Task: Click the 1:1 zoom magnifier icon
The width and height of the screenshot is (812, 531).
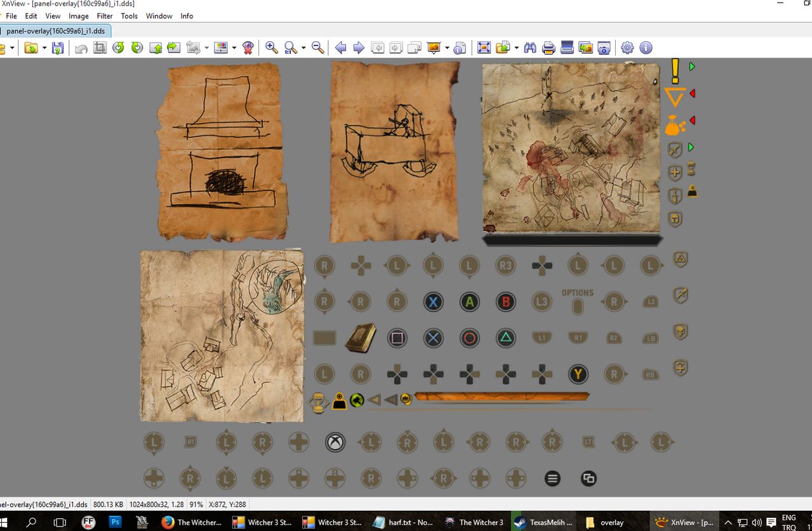Action: coord(291,48)
